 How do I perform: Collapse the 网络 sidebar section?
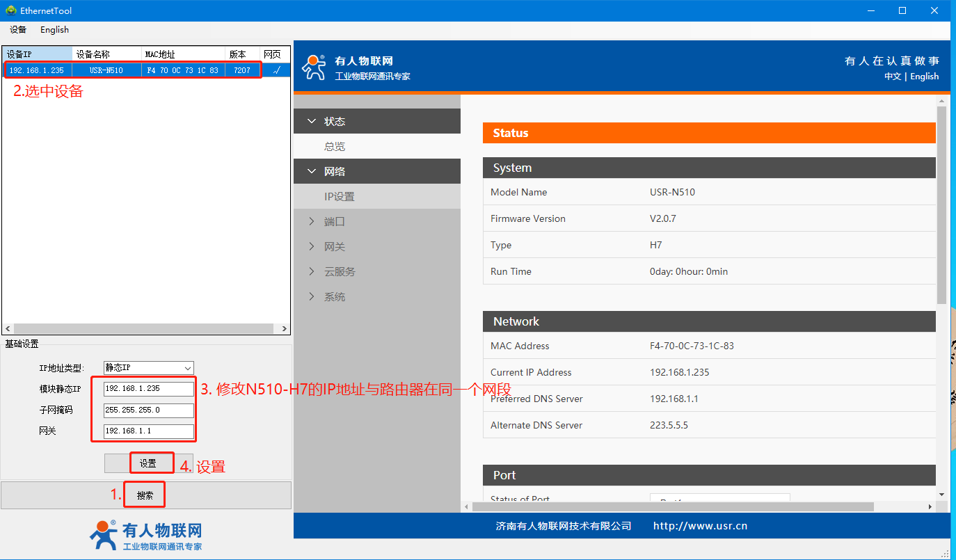click(x=376, y=171)
